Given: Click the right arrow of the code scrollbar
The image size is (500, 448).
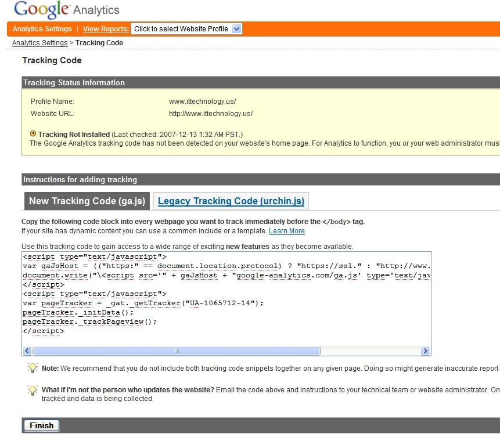Looking at the screenshot, I should point(425,351).
